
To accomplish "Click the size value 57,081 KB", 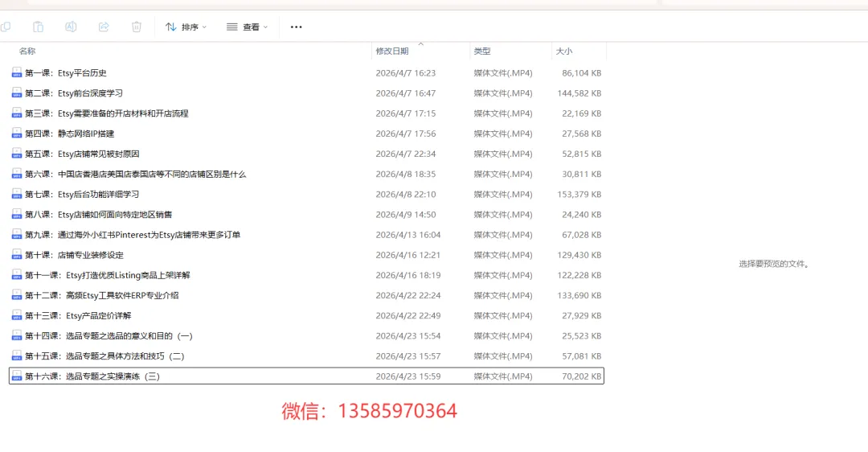I will click(581, 355).
